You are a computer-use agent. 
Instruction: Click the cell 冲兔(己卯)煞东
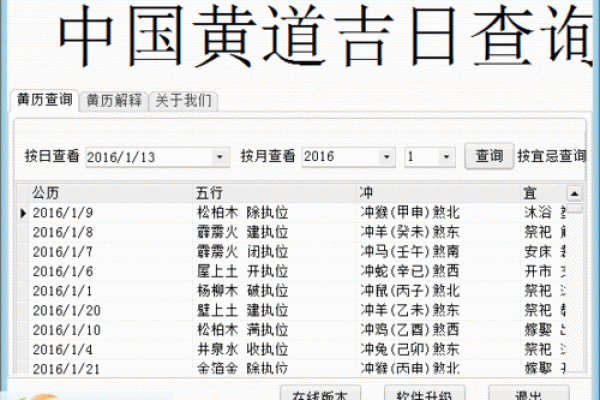(x=439, y=349)
